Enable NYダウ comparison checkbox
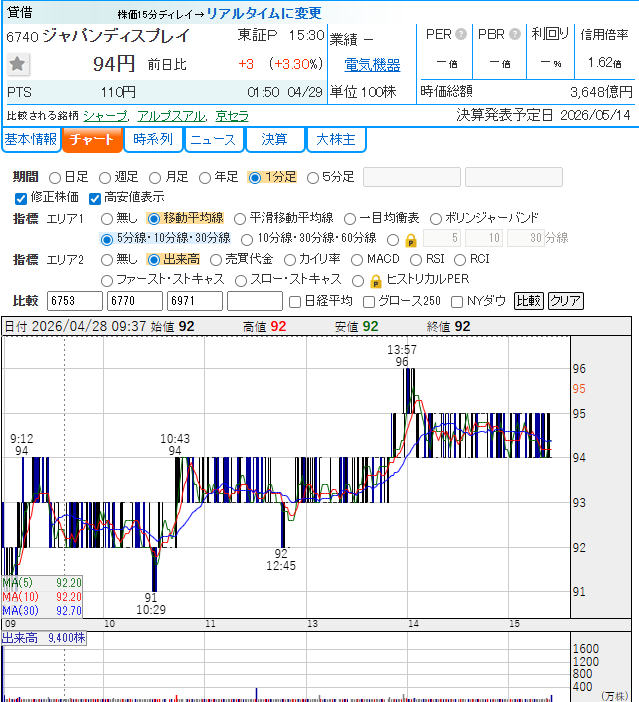This screenshot has width=639, height=702. tap(457, 302)
